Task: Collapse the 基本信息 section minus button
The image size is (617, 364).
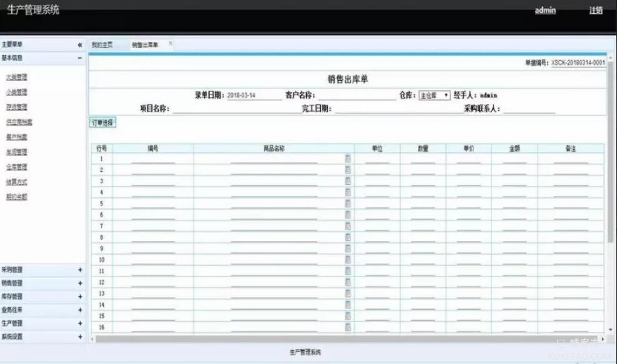Action: [x=80, y=58]
